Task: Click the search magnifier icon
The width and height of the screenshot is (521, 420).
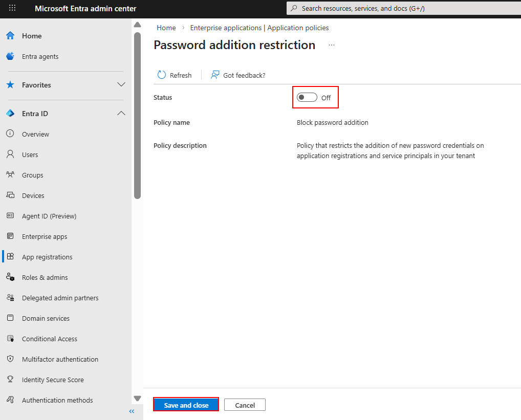Action: (x=294, y=8)
